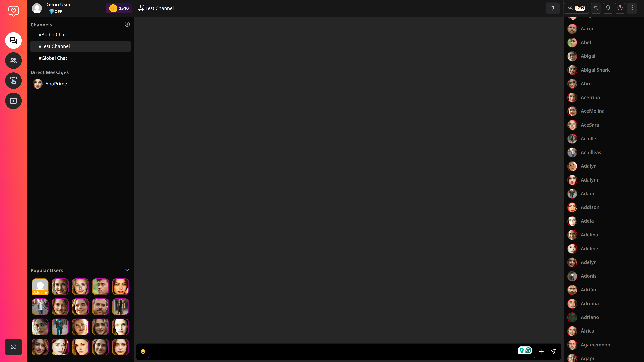Select #Global Chat channel
Image resolution: width=644 pixels, height=362 pixels.
point(80,58)
